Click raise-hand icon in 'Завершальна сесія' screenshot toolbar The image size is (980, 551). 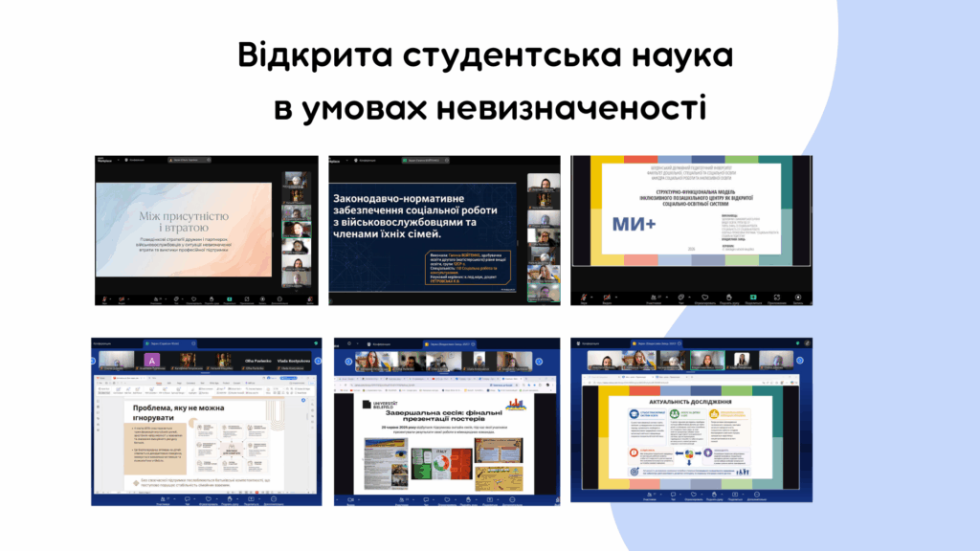click(468, 499)
